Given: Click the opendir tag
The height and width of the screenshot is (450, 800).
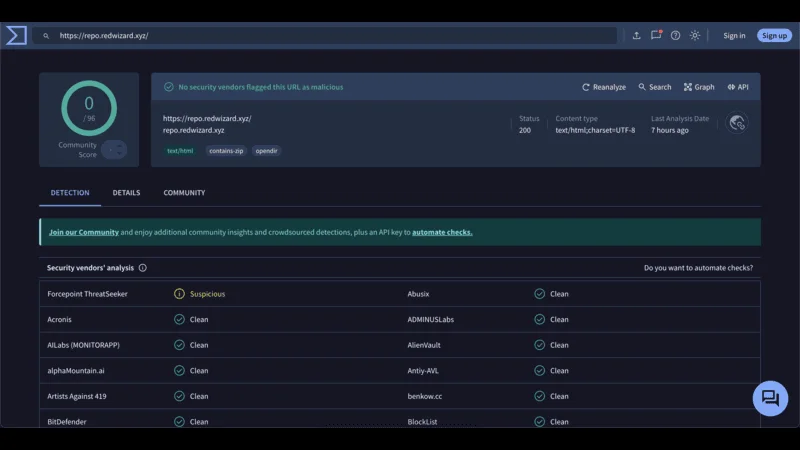Looking at the screenshot, I should 266,151.
